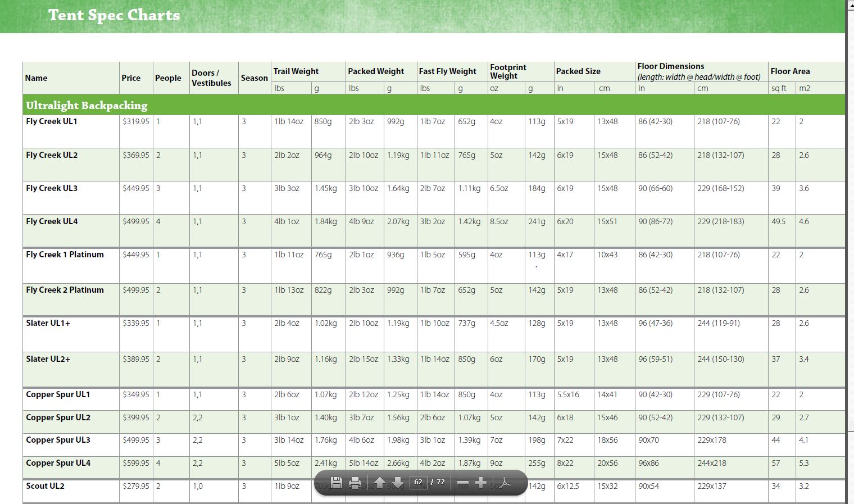Screen dimensions: 854x504
Task: Click the Footprint Weight column header
Action: click(x=508, y=71)
